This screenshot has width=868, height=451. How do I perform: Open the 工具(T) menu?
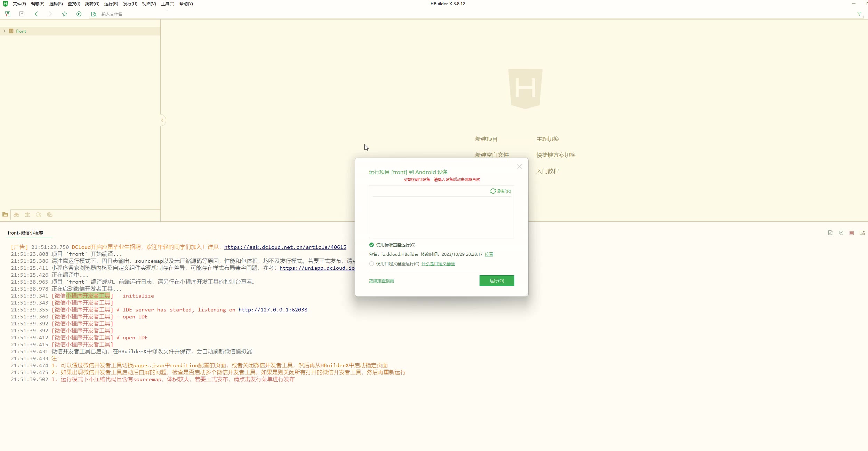[168, 3]
